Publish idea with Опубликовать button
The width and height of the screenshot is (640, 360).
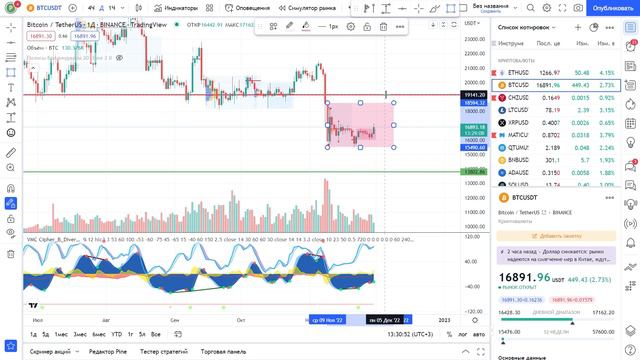[x=613, y=8]
